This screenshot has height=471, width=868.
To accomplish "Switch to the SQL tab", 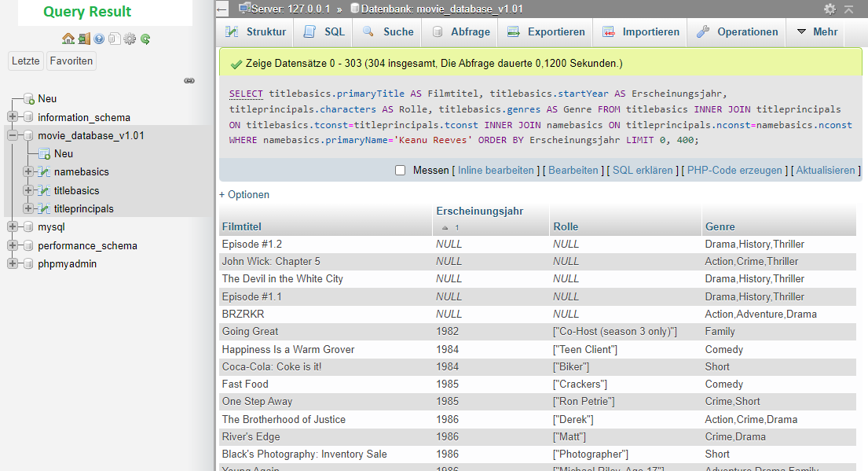I will tap(324, 32).
